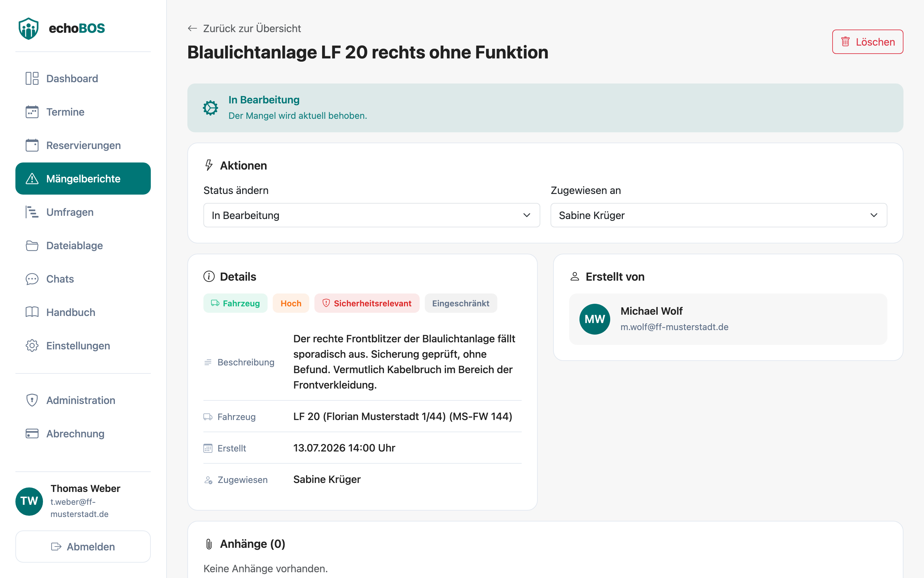Click the Fahrzeug category tag

(235, 303)
